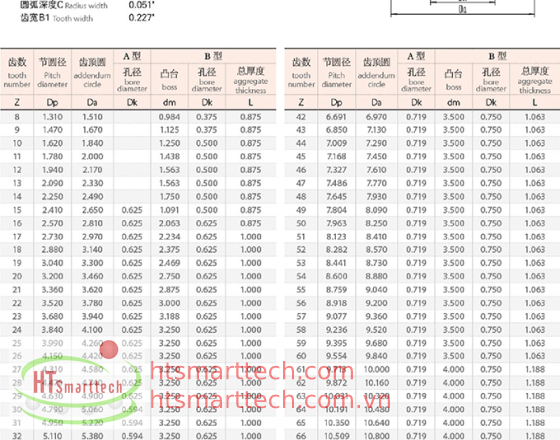Click the right table boss dm header
Screen dimensions: 560x440
pos(453,79)
